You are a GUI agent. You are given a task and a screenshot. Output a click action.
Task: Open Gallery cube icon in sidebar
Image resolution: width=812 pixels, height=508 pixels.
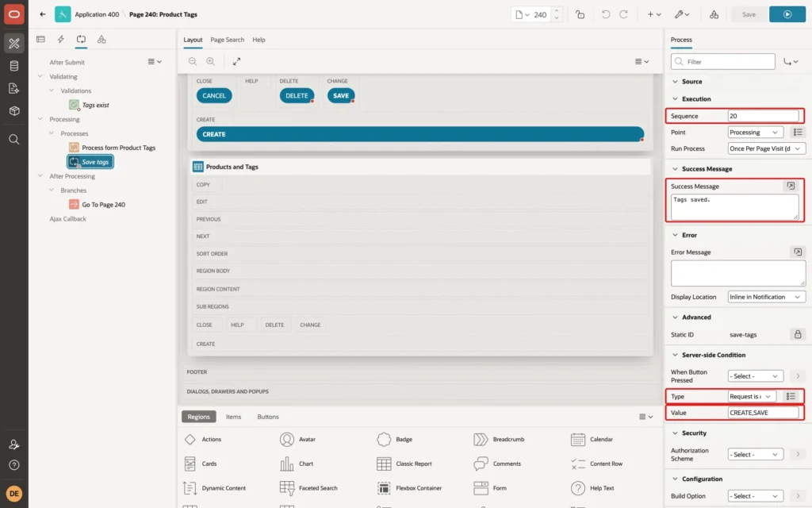pos(14,111)
